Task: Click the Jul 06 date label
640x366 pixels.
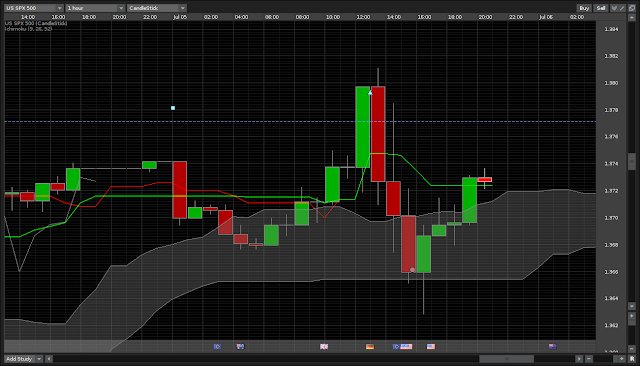Action: pyautogui.click(x=546, y=17)
